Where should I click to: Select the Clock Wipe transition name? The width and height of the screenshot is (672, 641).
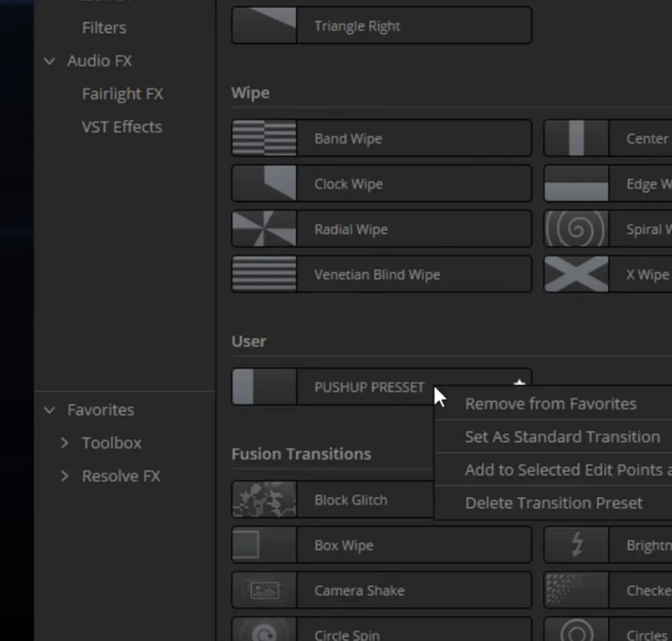tap(349, 184)
